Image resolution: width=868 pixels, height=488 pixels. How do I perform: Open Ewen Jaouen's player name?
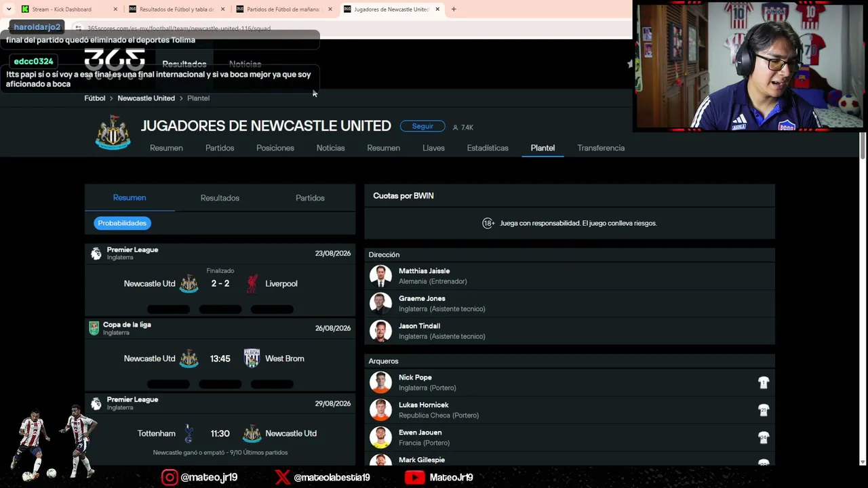[x=420, y=432]
